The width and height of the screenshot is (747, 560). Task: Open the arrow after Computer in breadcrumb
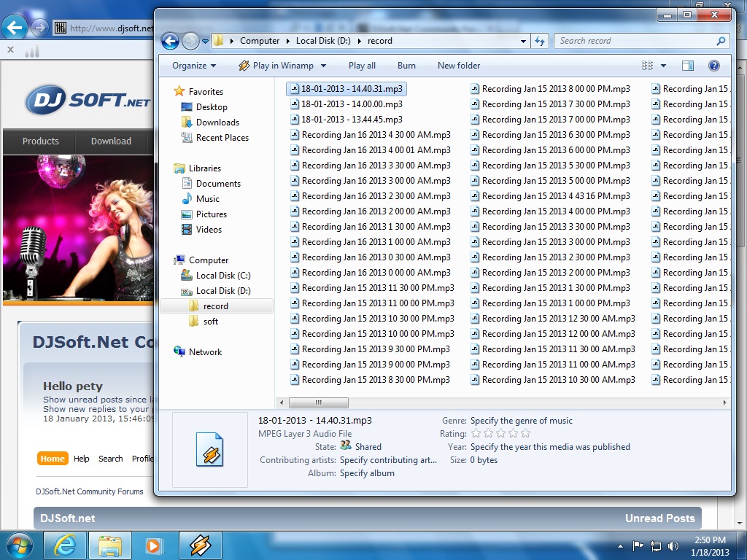287,41
